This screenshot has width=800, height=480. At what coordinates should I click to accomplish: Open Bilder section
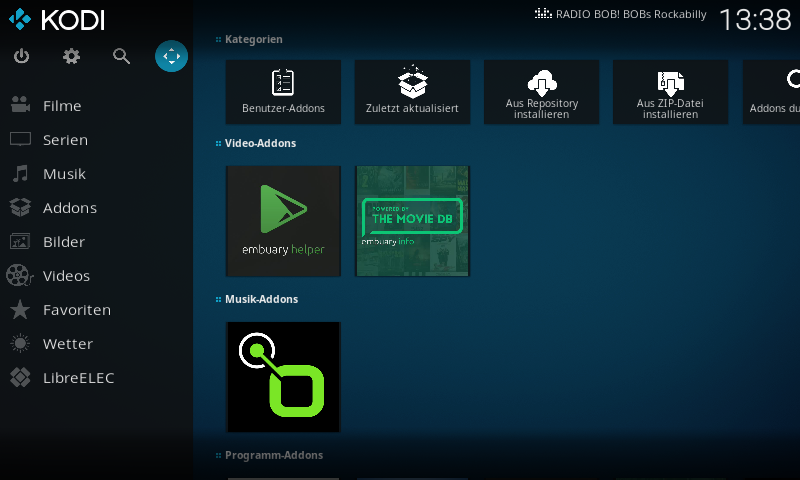coord(64,242)
